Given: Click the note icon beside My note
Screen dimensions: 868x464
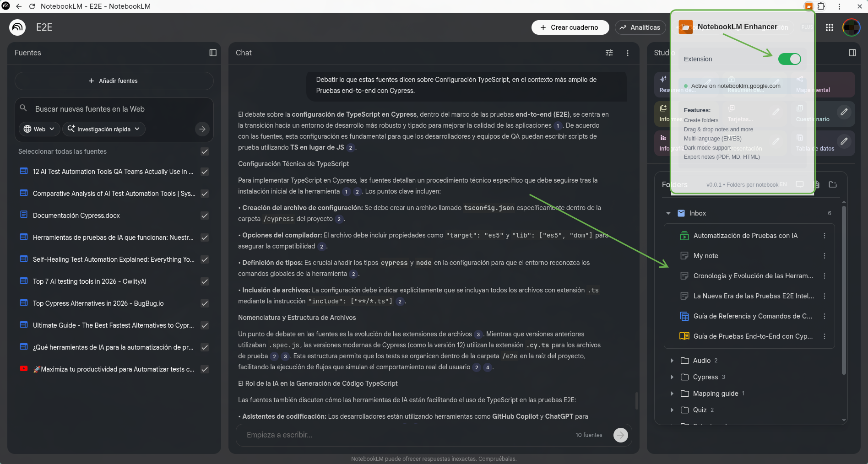Looking at the screenshot, I should [684, 256].
